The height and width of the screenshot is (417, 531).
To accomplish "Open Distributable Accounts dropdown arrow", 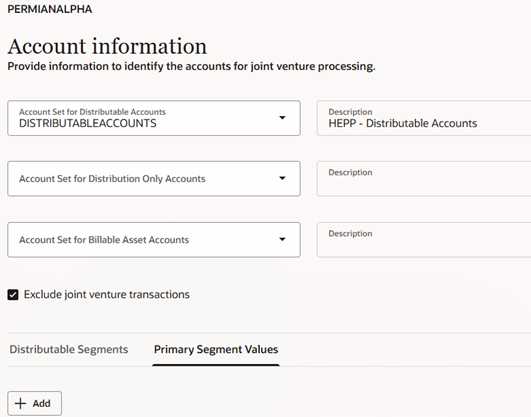I will click(282, 118).
